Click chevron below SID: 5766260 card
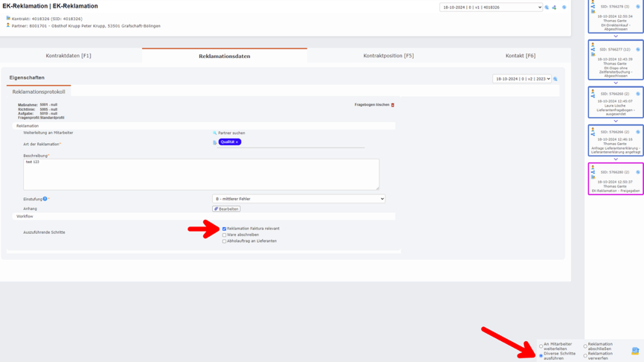The width and height of the screenshot is (644, 362). click(615, 121)
